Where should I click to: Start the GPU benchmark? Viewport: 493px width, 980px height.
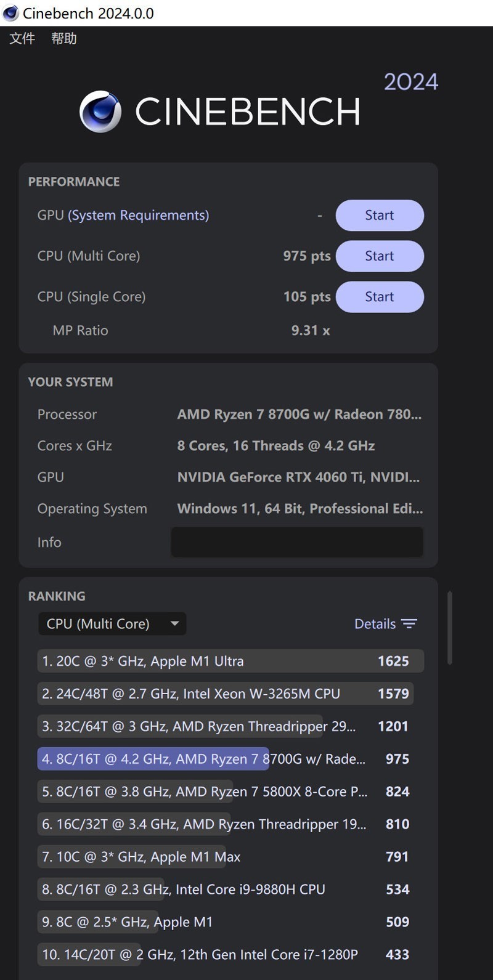pos(380,215)
